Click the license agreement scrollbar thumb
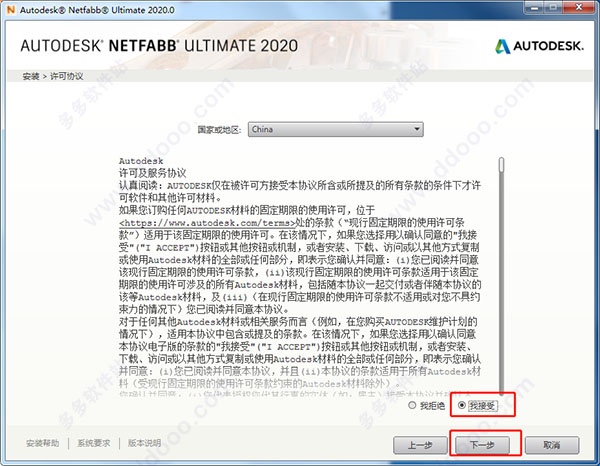Viewport: 600px width, 466px height. pyautogui.click(x=502, y=165)
